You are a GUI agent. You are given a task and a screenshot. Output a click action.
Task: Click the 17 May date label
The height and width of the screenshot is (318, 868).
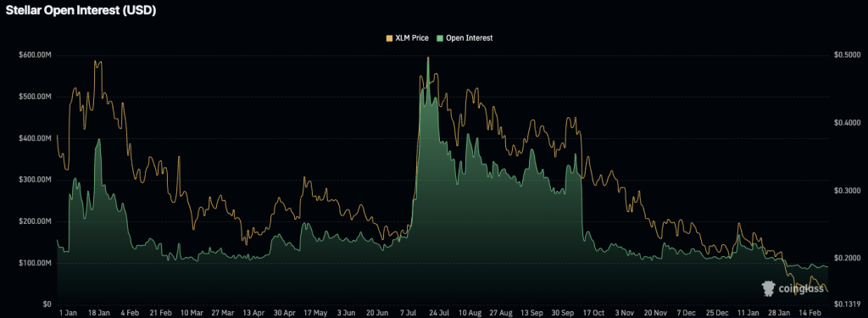click(315, 313)
